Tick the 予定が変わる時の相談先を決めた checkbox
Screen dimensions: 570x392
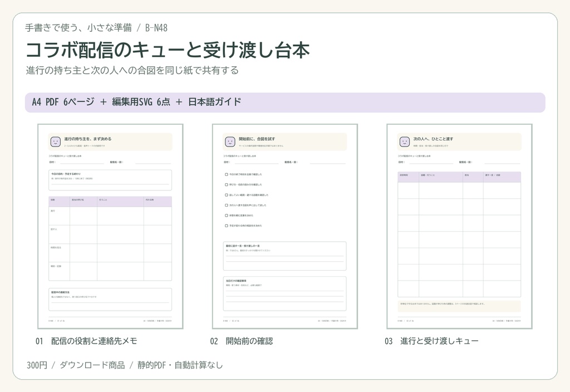[x=227, y=226]
